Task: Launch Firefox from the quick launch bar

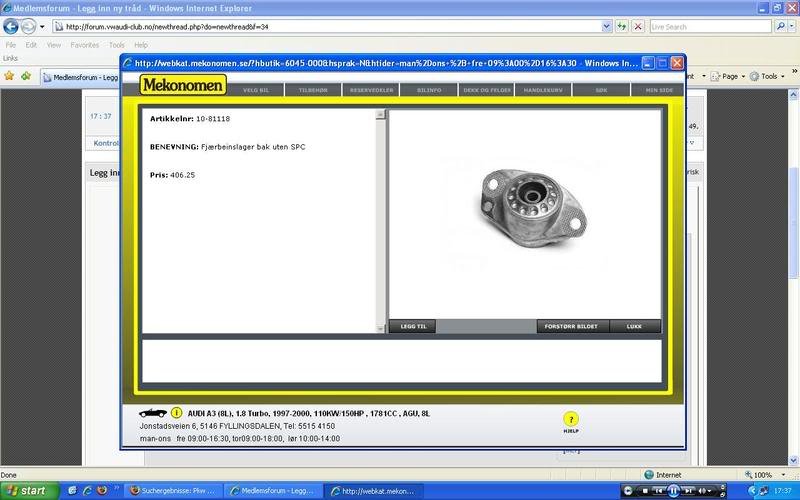Action: click(99, 491)
